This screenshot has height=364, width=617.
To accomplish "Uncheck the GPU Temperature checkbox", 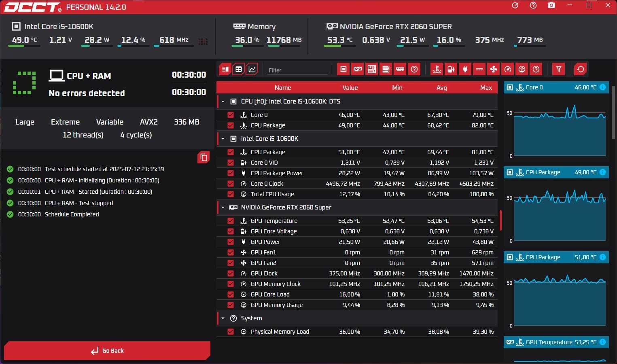I will 231,221.
